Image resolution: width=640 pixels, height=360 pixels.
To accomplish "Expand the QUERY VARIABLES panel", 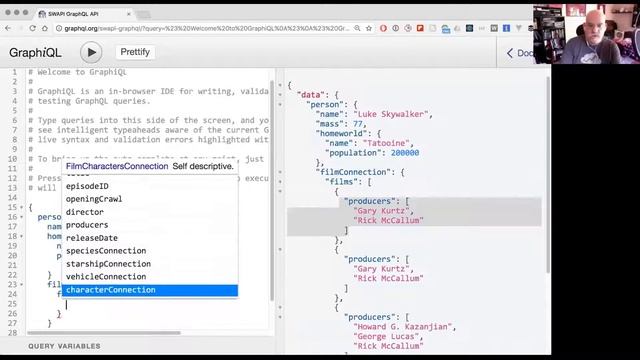I will pyautogui.click(x=64, y=346).
